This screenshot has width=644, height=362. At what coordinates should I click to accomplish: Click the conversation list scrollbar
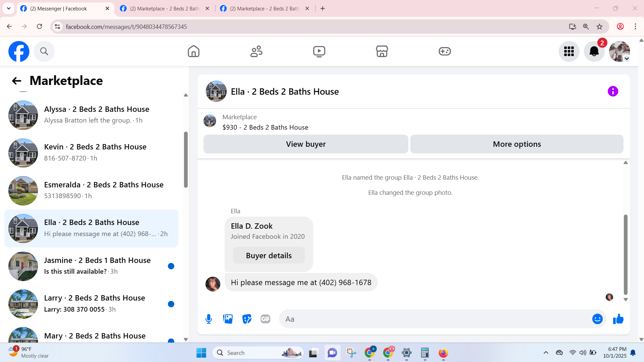(186, 160)
